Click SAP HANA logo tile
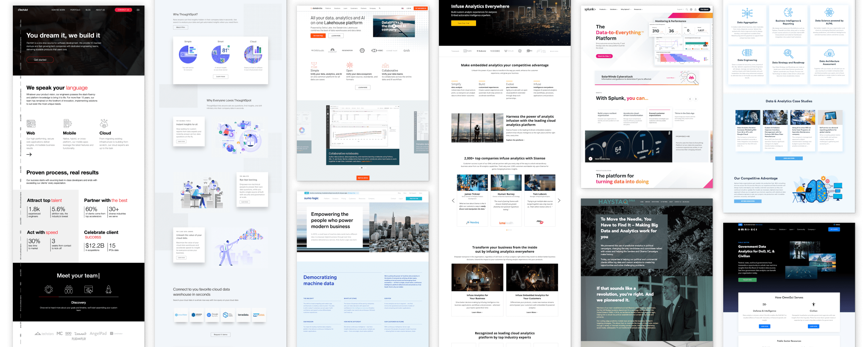The height and width of the screenshot is (347, 868). coord(259,315)
